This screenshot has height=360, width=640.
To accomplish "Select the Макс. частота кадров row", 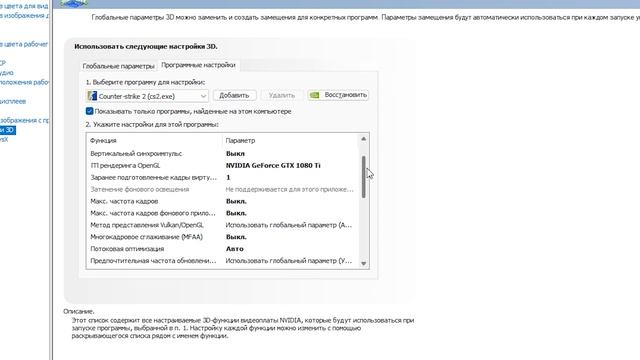I will tap(222, 201).
